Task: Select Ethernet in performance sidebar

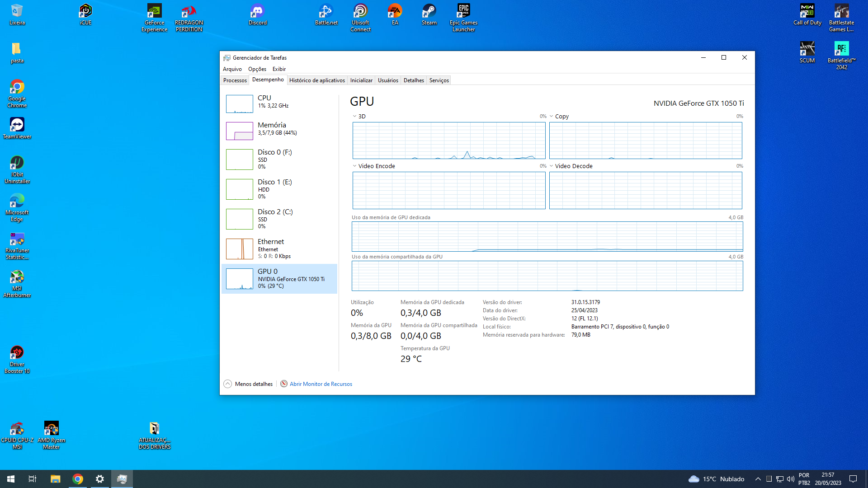Action: point(279,249)
